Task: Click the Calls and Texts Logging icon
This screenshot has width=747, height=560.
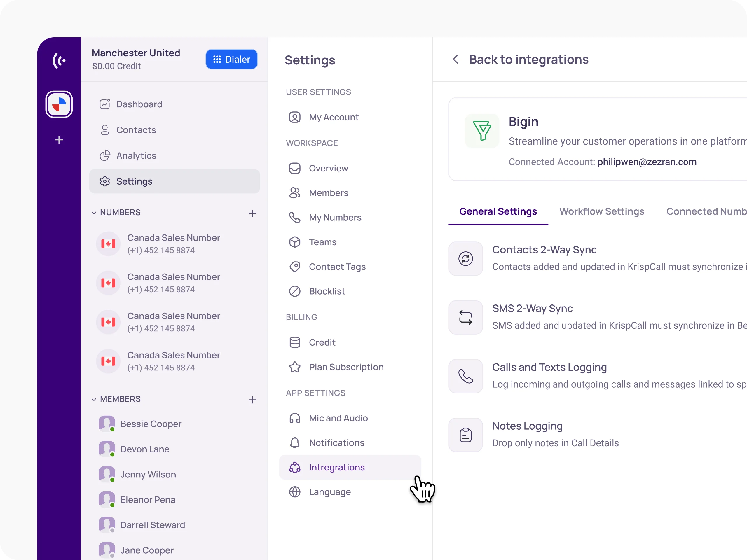Action: click(465, 376)
